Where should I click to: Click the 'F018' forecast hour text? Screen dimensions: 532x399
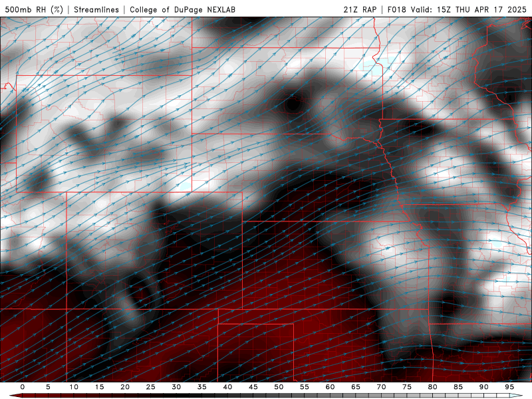[396, 9]
